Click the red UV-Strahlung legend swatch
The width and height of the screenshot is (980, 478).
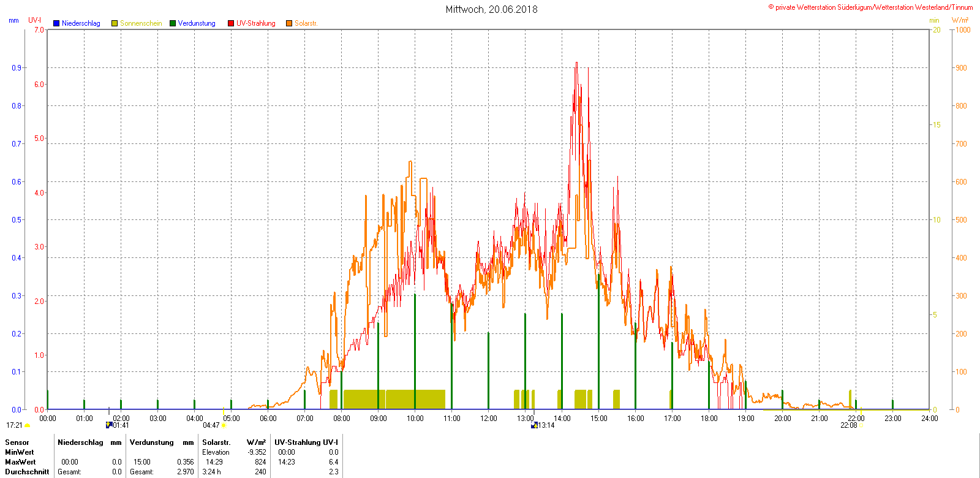(231, 23)
